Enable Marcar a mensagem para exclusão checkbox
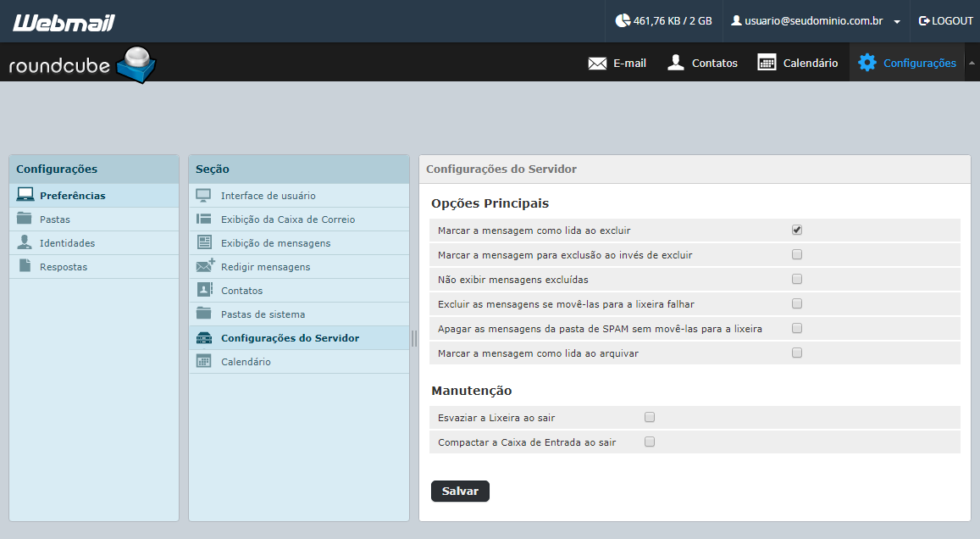 [x=797, y=254]
